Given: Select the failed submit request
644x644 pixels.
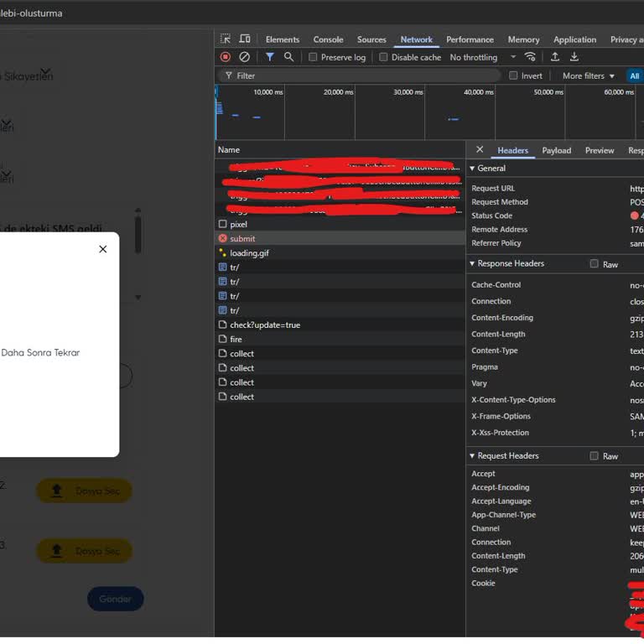Looking at the screenshot, I should tap(242, 239).
